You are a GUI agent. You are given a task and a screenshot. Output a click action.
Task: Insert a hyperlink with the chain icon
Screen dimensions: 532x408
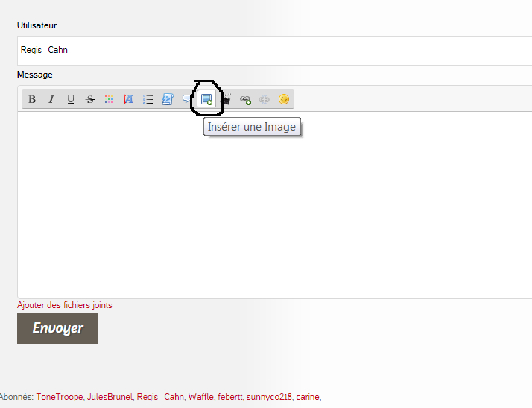pos(245,99)
